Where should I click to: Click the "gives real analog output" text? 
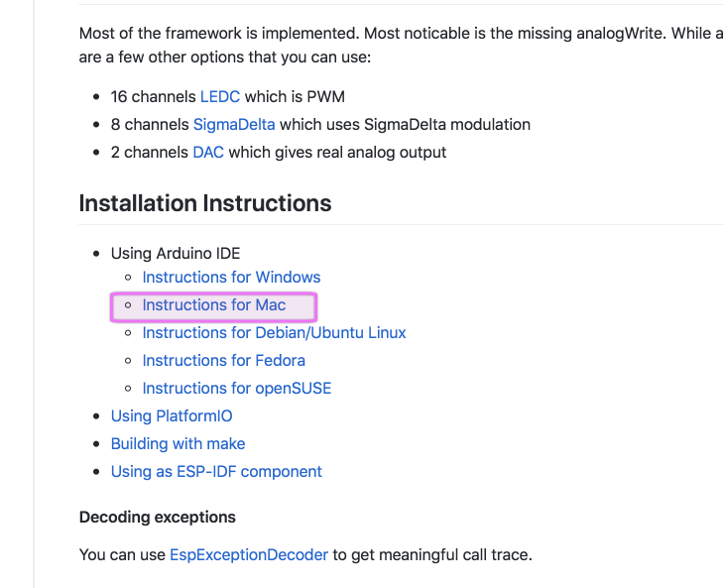pos(361,153)
